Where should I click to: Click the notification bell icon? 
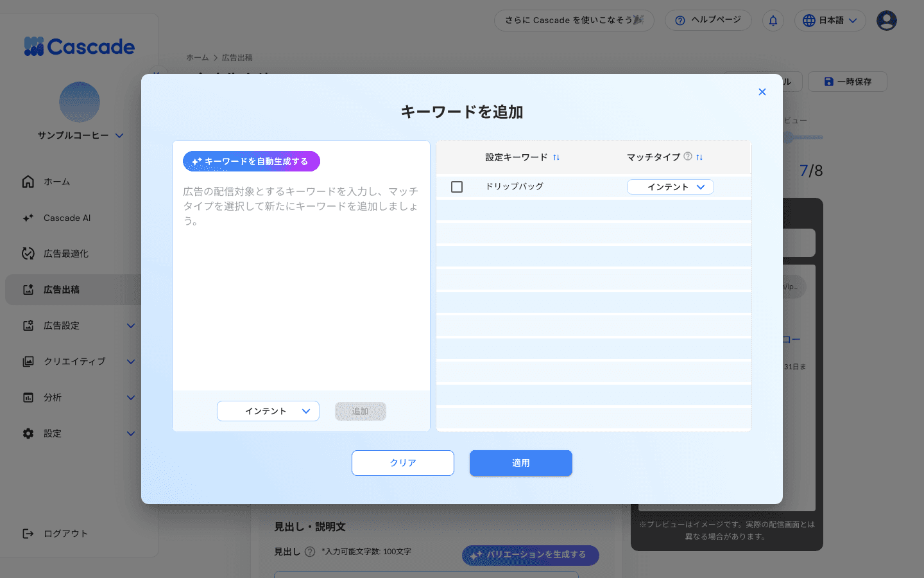coord(773,21)
